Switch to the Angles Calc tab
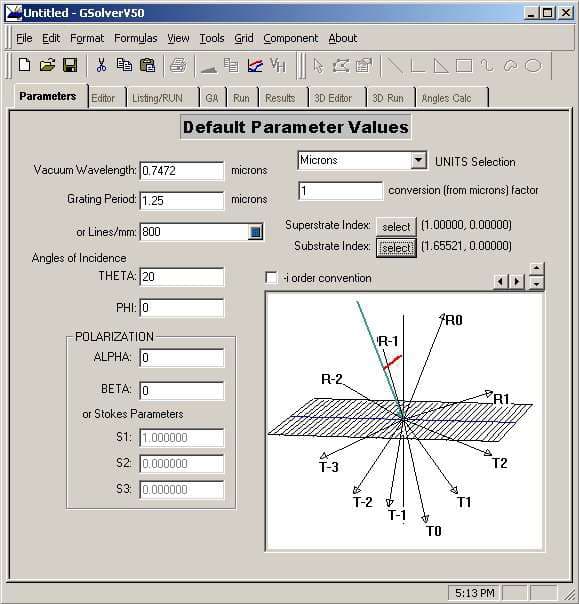Screen dimensions: 579x604 click(x=446, y=99)
